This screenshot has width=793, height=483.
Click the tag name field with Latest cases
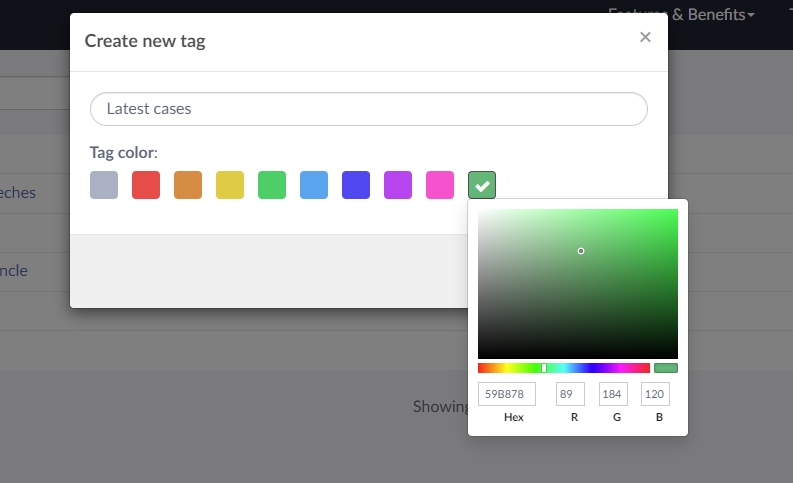coord(368,109)
